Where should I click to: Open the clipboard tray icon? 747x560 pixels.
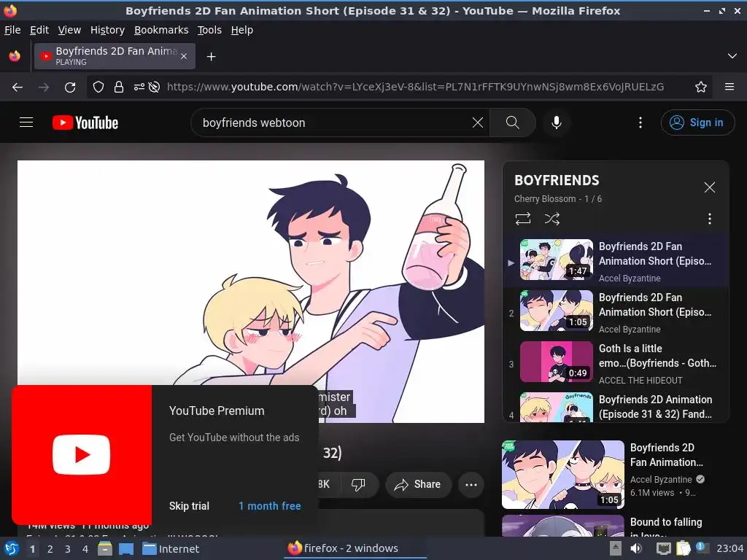(x=683, y=548)
